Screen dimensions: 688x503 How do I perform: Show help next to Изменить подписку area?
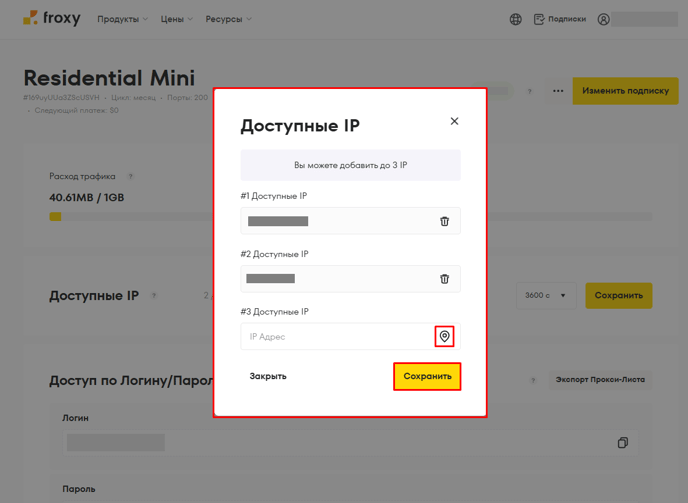[x=530, y=91]
